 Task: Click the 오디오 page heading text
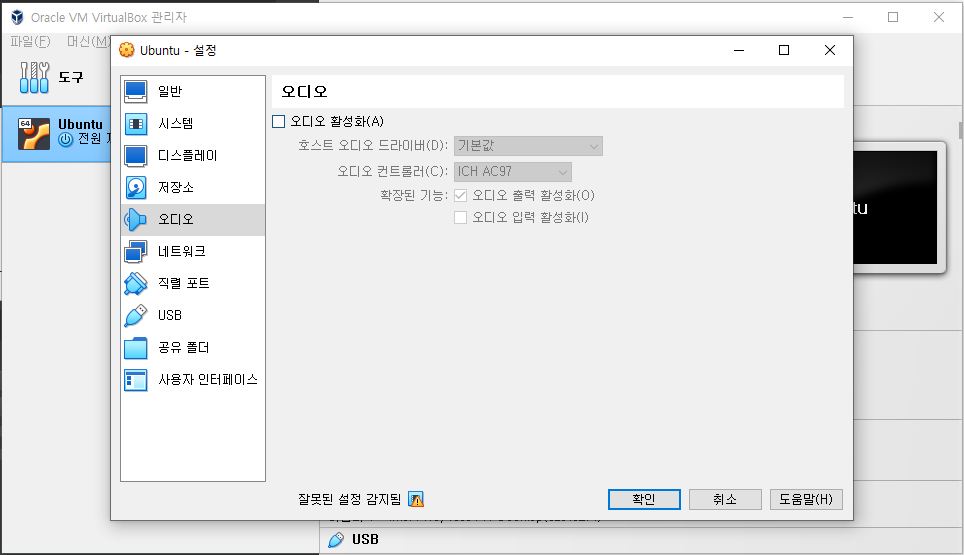(304, 92)
